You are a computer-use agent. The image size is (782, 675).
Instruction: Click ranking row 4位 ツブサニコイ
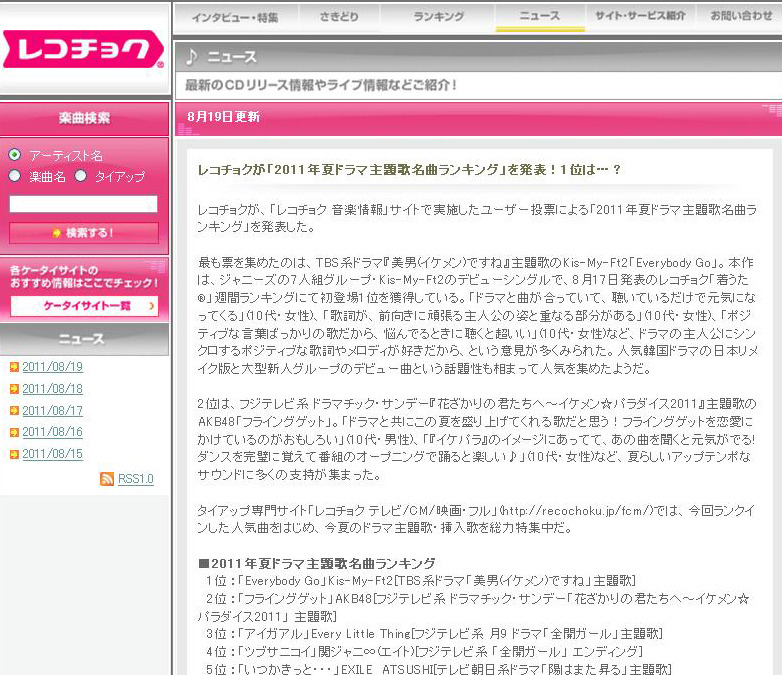pyautogui.click(x=424, y=652)
